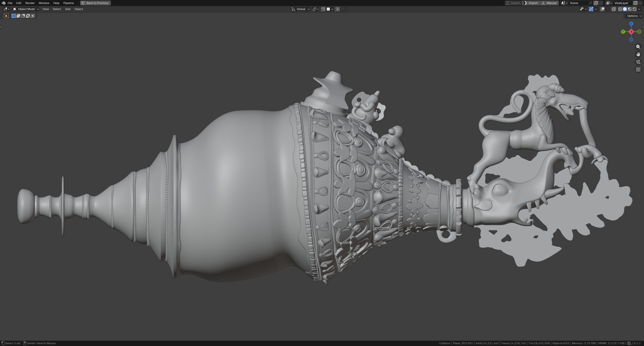Switch perspective/orthographic grid icon
The image size is (644, 346).
(638, 69)
